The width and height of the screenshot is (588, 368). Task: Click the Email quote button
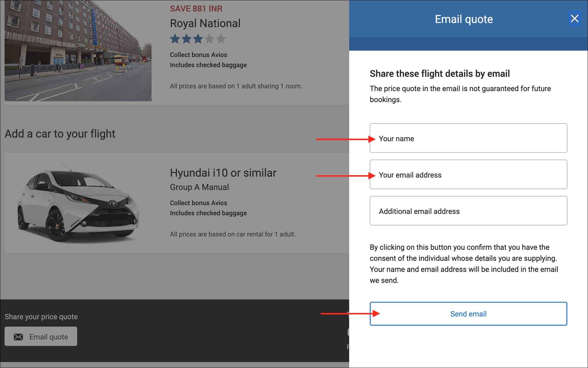click(x=41, y=336)
